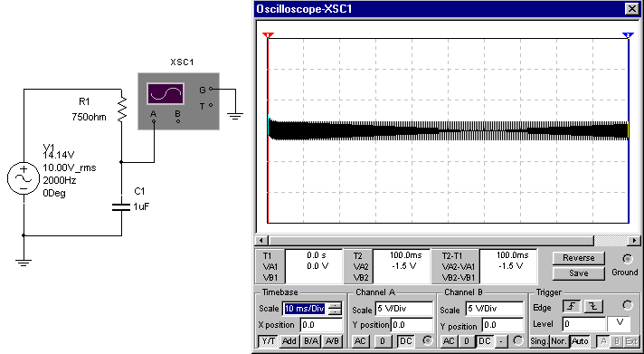Set Channel A coupling to AC
The width and height of the screenshot is (644, 354).
pos(361,340)
